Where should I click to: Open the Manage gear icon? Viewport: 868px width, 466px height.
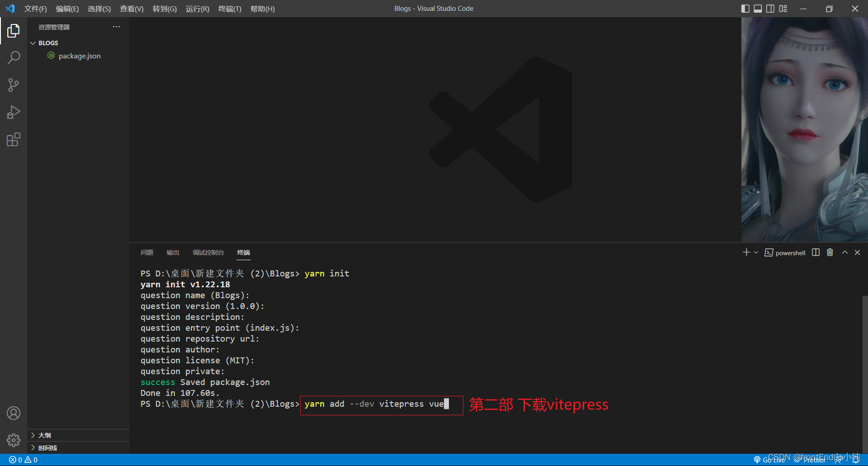click(x=14, y=440)
